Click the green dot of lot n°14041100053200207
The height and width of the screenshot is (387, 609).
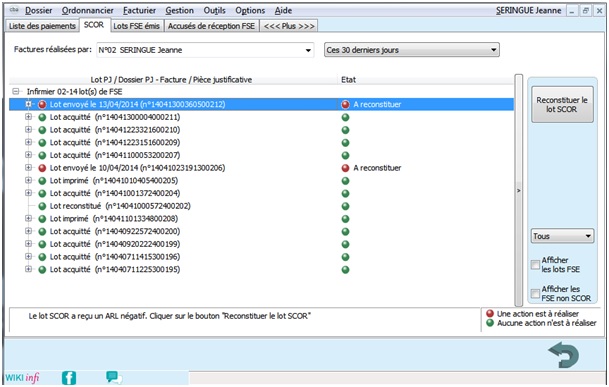pyautogui.click(x=42, y=155)
